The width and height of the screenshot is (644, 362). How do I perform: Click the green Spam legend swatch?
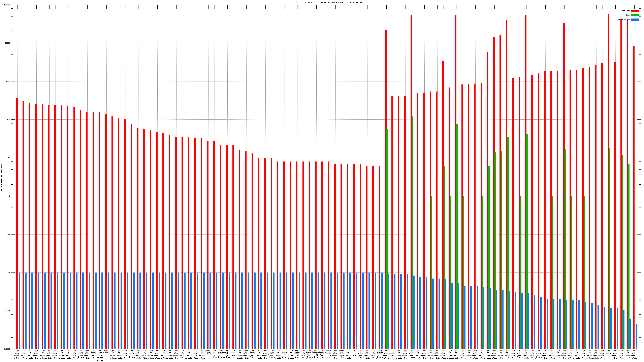point(635,15)
